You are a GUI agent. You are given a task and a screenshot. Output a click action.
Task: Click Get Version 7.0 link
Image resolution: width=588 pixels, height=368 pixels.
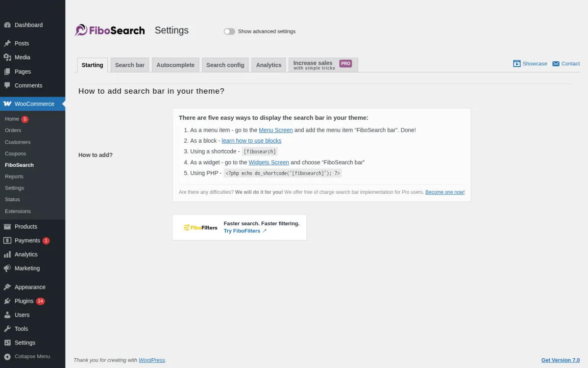tap(561, 360)
